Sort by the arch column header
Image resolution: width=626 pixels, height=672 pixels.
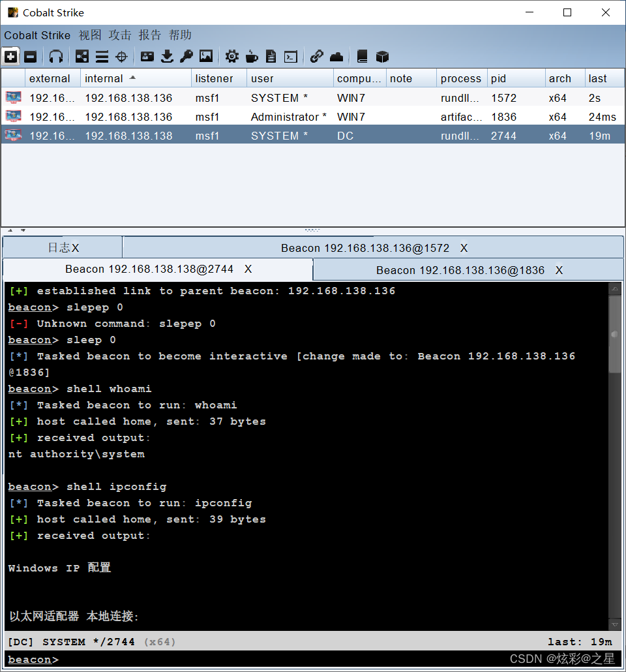[x=565, y=78]
